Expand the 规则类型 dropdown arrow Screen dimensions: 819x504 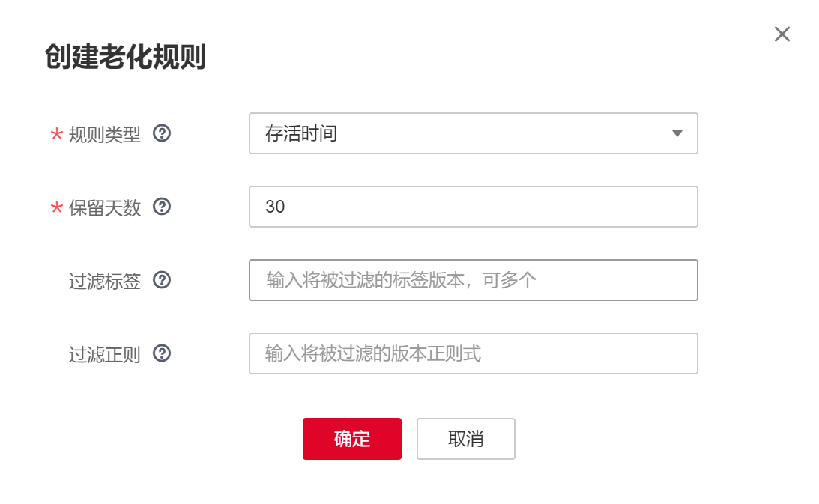coord(677,133)
